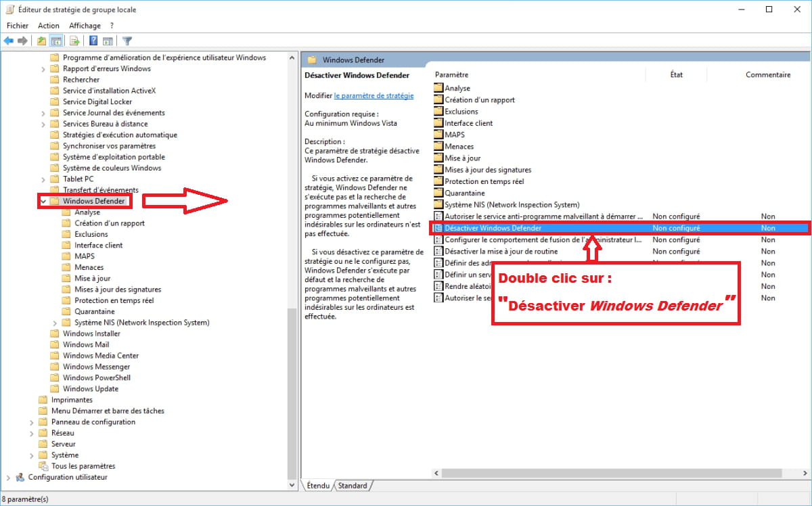Select Création d'un rapport in the settings list
The height and width of the screenshot is (506, 812).
[479, 99]
